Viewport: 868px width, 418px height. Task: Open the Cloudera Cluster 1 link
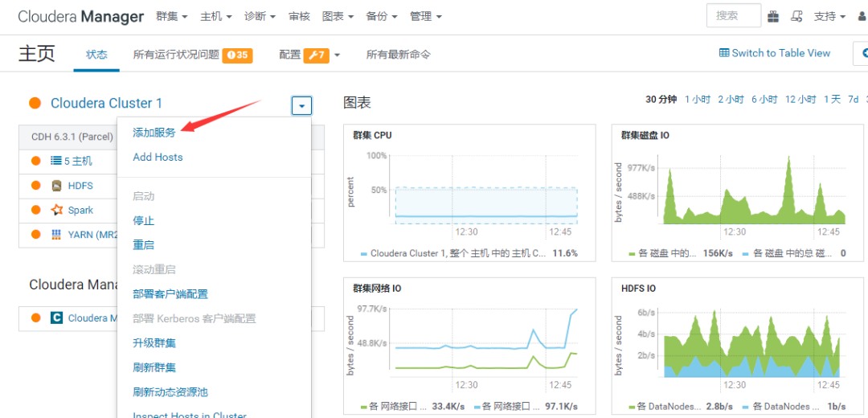tap(106, 103)
